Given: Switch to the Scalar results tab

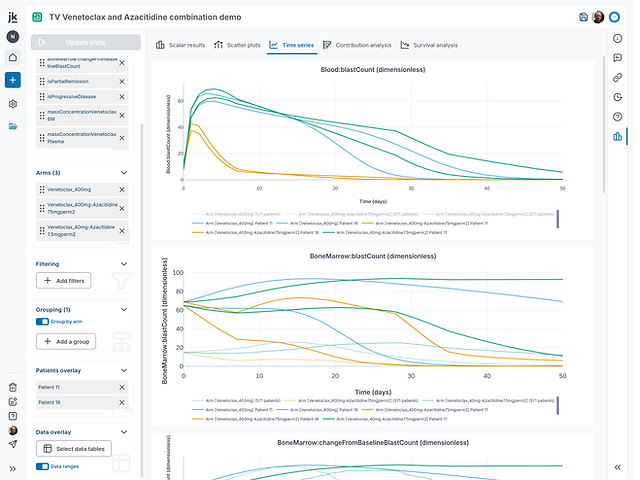Looking at the screenshot, I should pos(180,45).
